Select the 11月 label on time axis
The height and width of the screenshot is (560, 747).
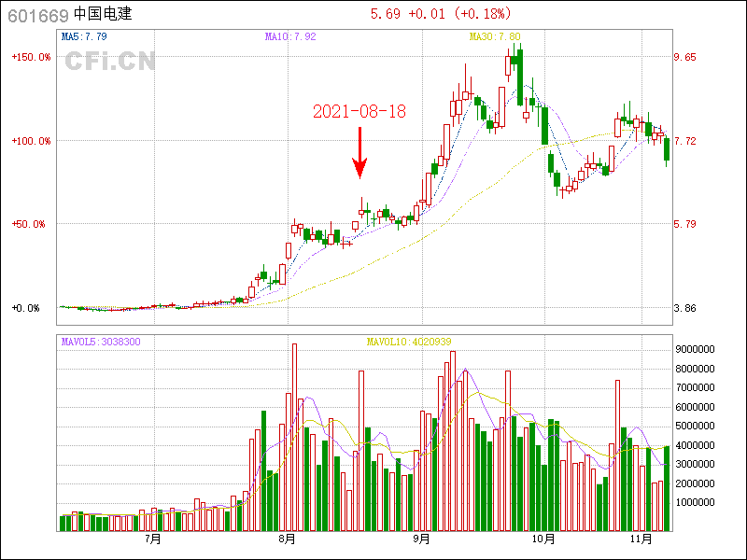pos(641,539)
